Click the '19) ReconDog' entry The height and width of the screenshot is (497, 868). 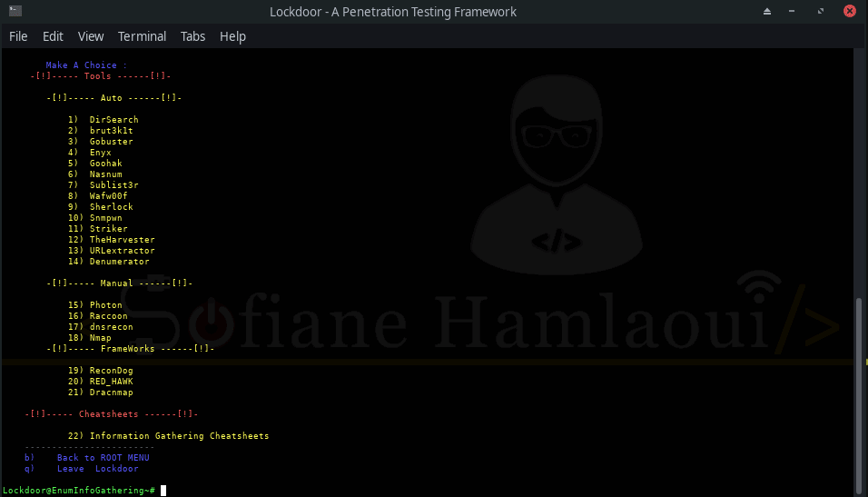[x=100, y=370]
